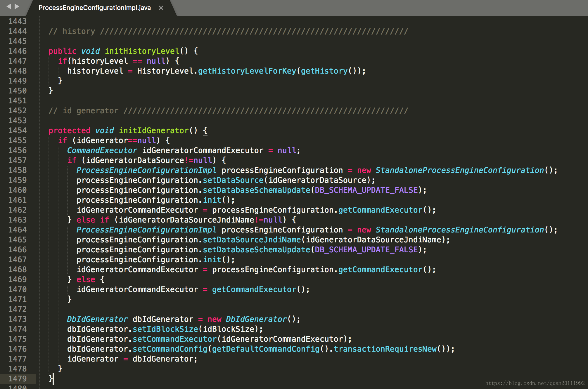Click getHistoryLevelForKey method call
Image resolution: width=588 pixels, height=389 pixels.
point(247,71)
